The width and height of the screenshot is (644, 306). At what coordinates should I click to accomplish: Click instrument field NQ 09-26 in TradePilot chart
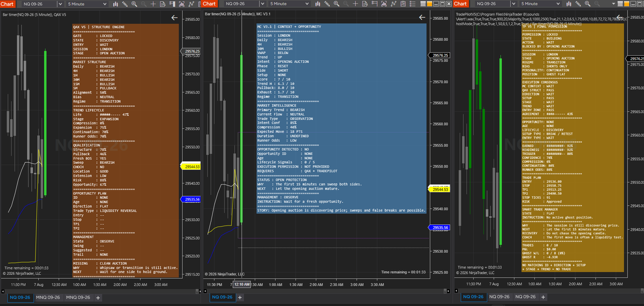coord(493,4)
